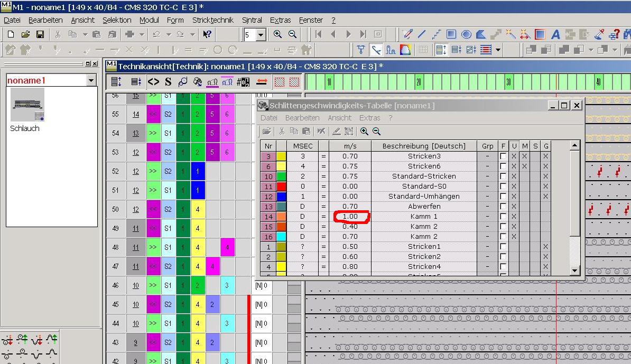Image resolution: width=631 pixels, height=364 pixels.
Task: Click zoom out magnifier in speed table toolbar
Action: click(376, 131)
